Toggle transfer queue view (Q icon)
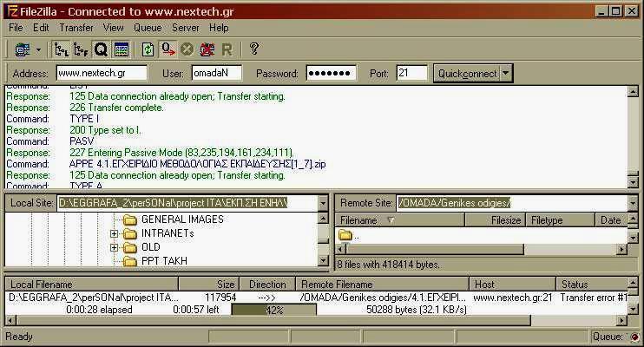The image size is (644, 347). [101, 49]
